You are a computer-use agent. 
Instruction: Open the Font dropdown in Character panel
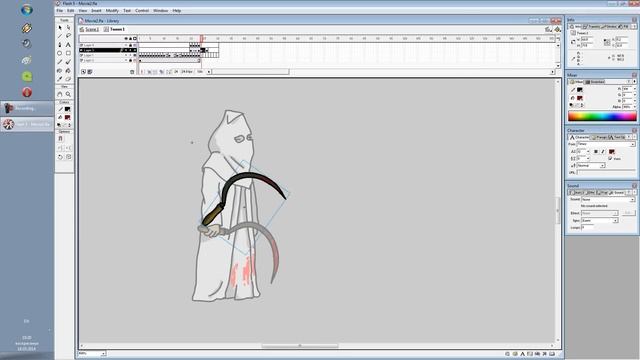633,144
